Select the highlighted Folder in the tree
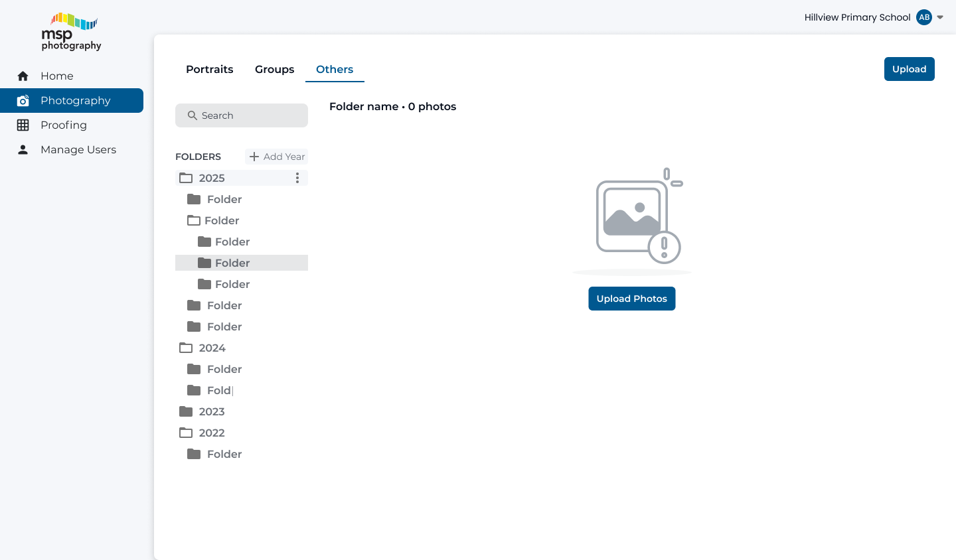This screenshot has height=560, width=956. click(x=232, y=263)
